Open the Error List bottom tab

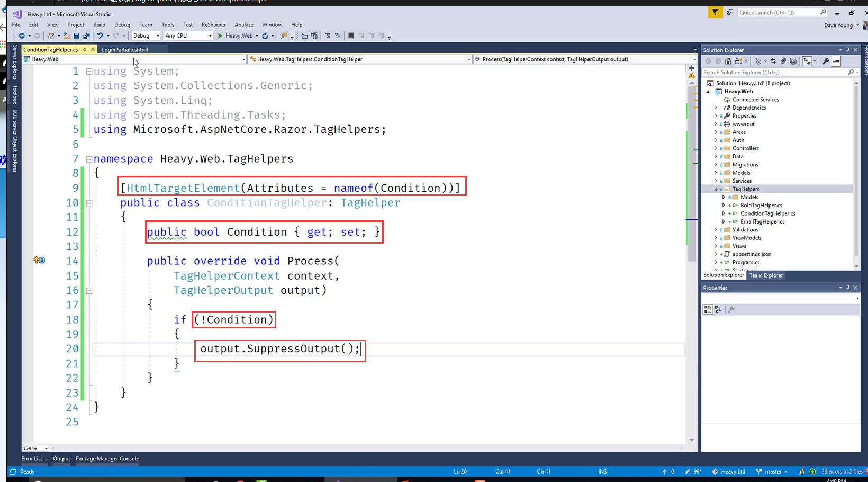(x=34, y=459)
